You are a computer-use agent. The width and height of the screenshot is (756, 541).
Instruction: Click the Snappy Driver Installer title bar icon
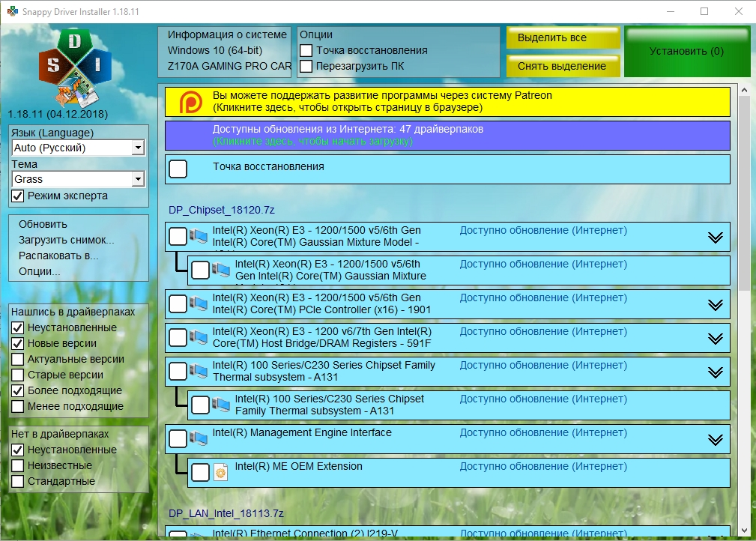(13, 11)
